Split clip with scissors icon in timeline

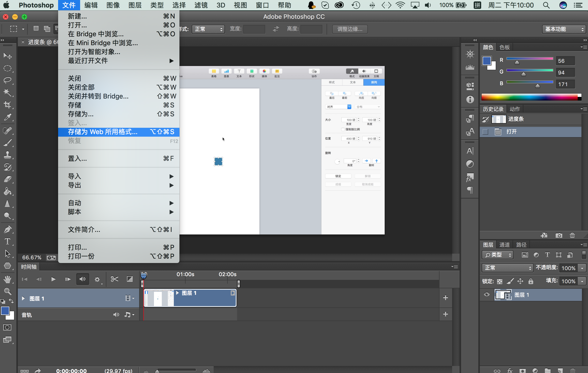click(114, 279)
